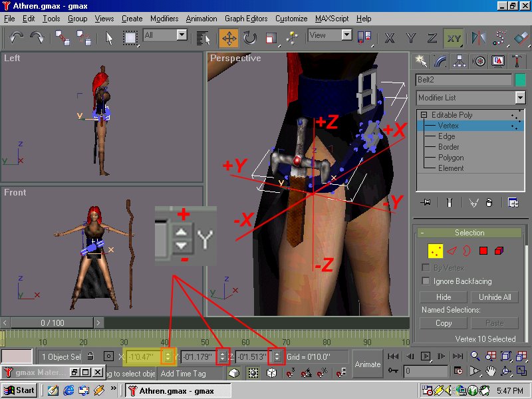Click the Animate button
Viewport: 532px width, 399px height.
pyautogui.click(x=368, y=364)
